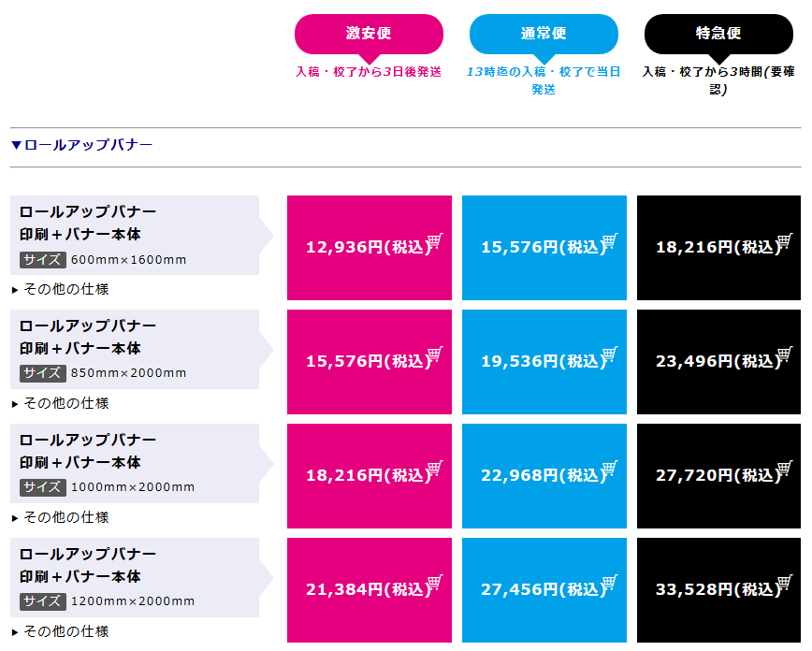Click cart icon beside 23,496円 price

pyautogui.click(x=784, y=355)
